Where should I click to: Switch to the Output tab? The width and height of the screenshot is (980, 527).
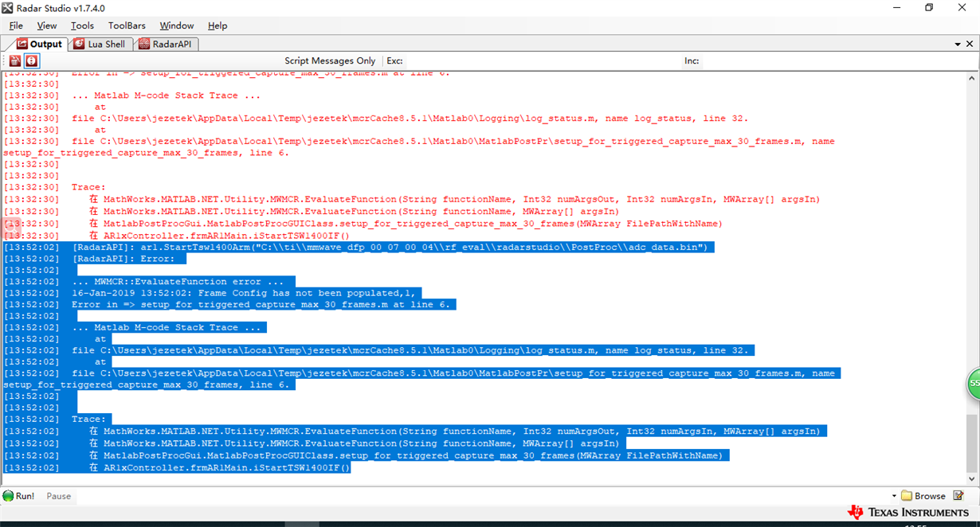(x=38, y=44)
